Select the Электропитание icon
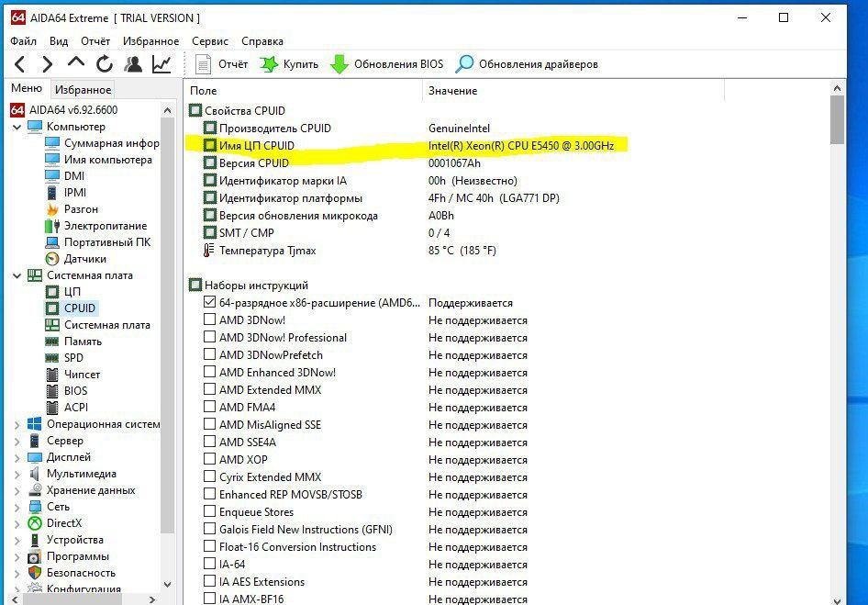 point(52,226)
